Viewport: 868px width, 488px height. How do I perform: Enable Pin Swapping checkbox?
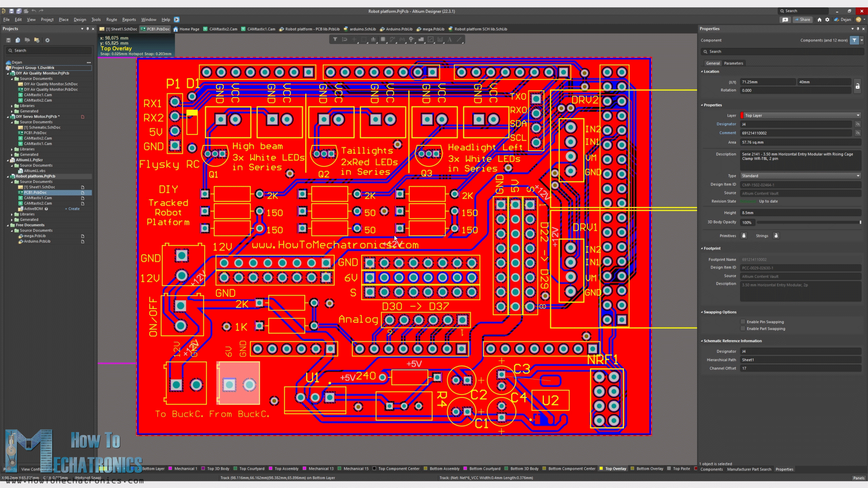(x=743, y=322)
